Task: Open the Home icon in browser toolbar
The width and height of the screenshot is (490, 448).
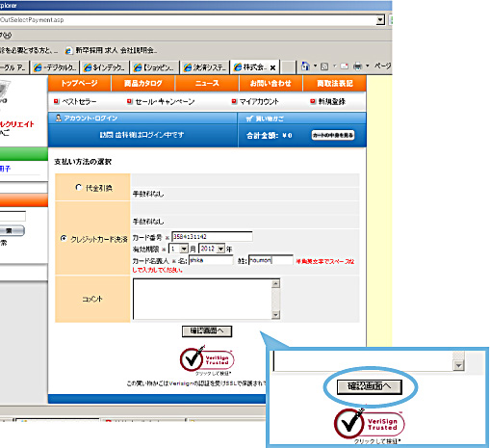Action: pyautogui.click(x=305, y=66)
